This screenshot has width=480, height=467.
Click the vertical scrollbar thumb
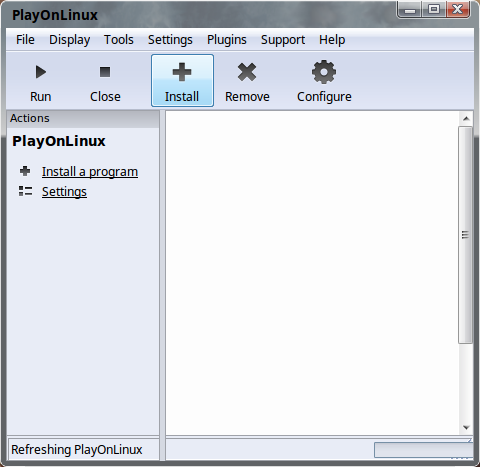tap(465, 235)
